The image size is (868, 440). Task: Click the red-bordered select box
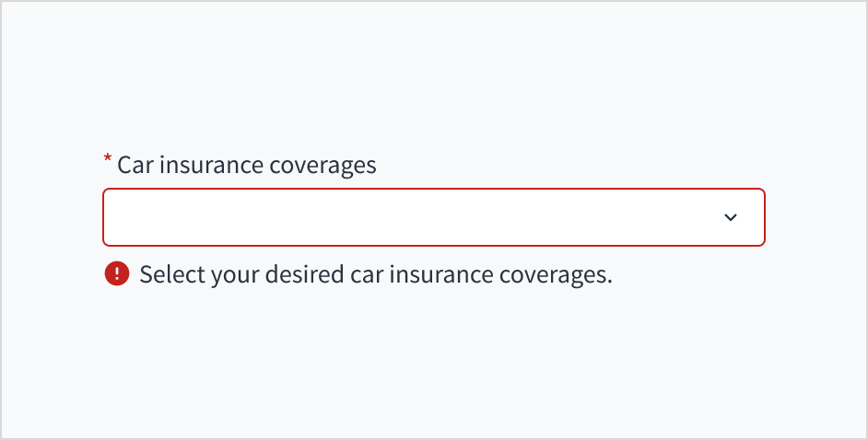click(x=433, y=217)
